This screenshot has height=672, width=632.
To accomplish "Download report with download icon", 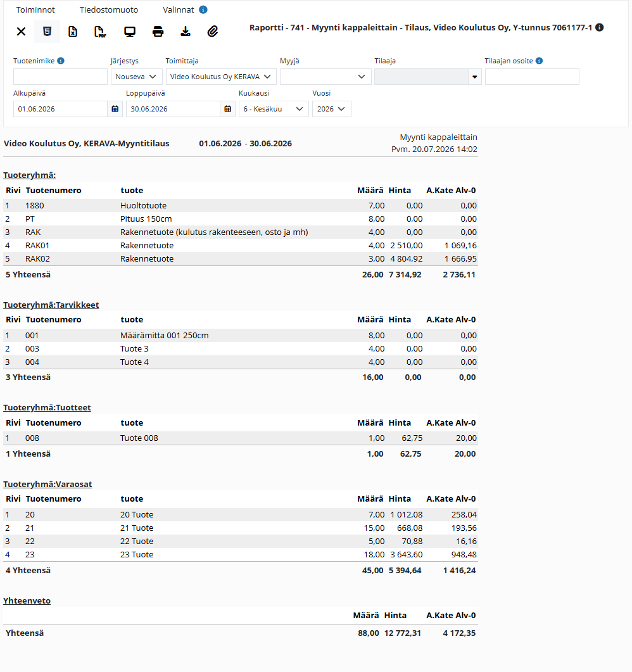I will point(186,31).
